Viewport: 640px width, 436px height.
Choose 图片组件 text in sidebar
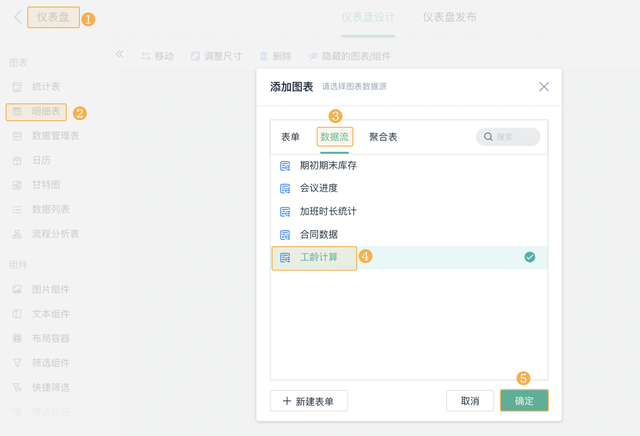tap(51, 289)
